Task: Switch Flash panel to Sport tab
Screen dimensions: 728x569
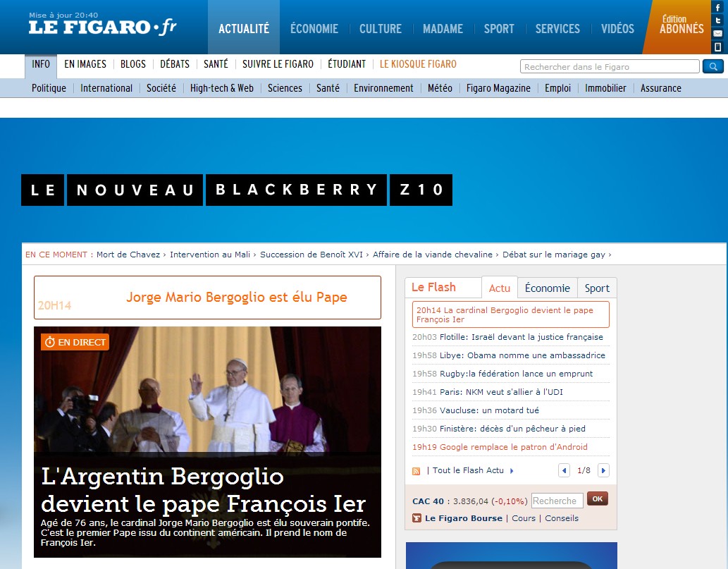Action: (x=596, y=288)
